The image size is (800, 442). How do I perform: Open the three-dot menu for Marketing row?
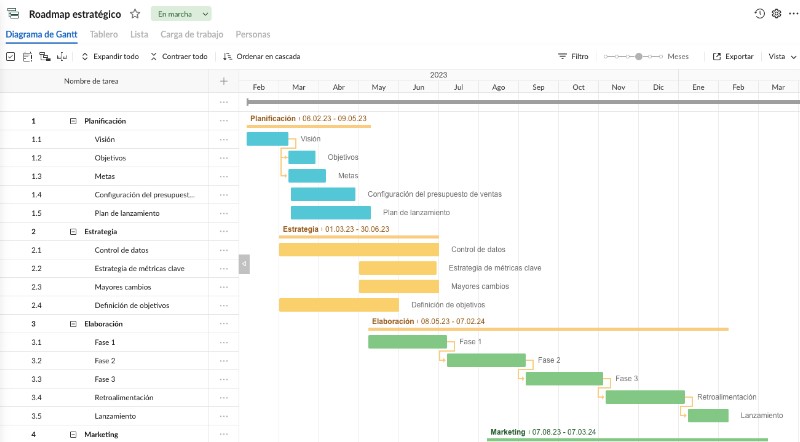pos(223,434)
